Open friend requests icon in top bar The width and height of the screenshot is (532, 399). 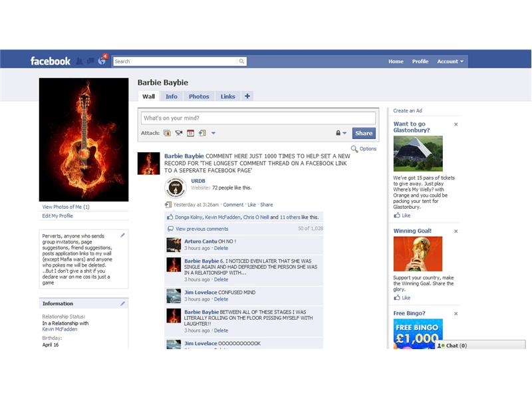pos(80,61)
